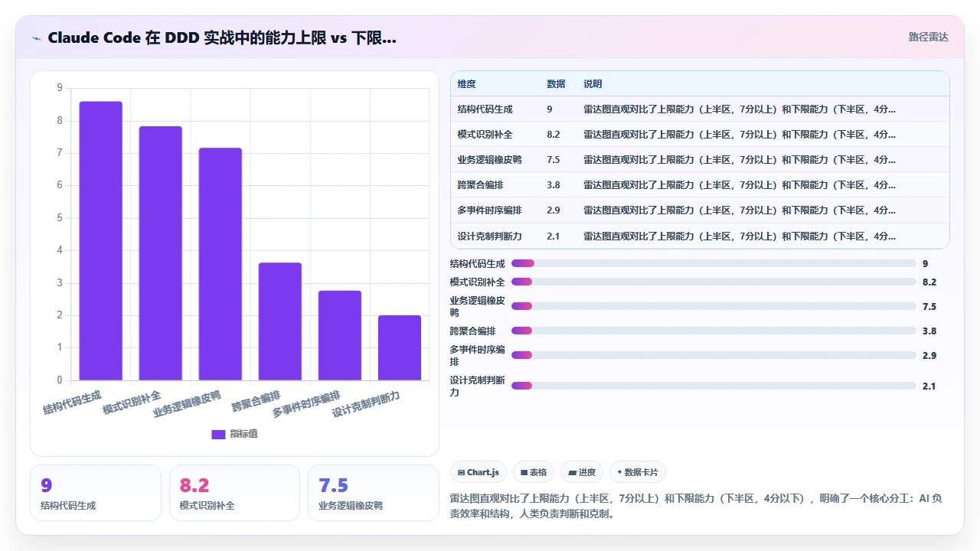980x551 pixels.
Task: Click the 进度 tag chip
Action: pyautogui.click(x=582, y=472)
